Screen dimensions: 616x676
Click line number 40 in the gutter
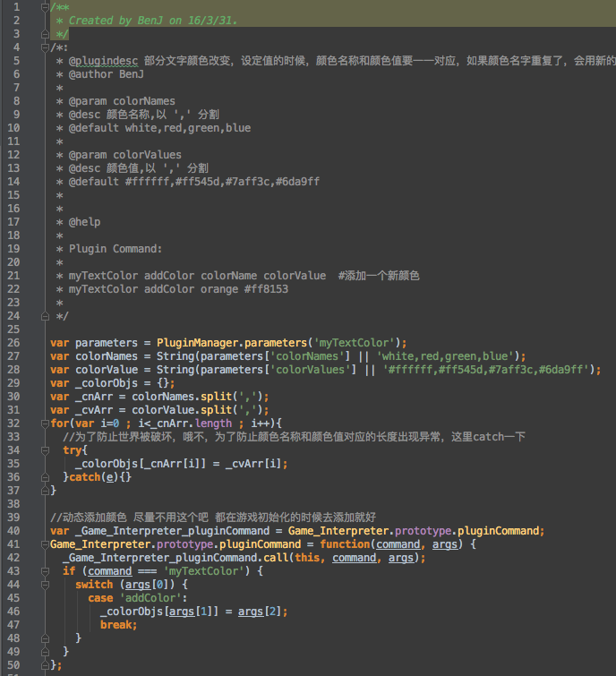click(x=13, y=531)
